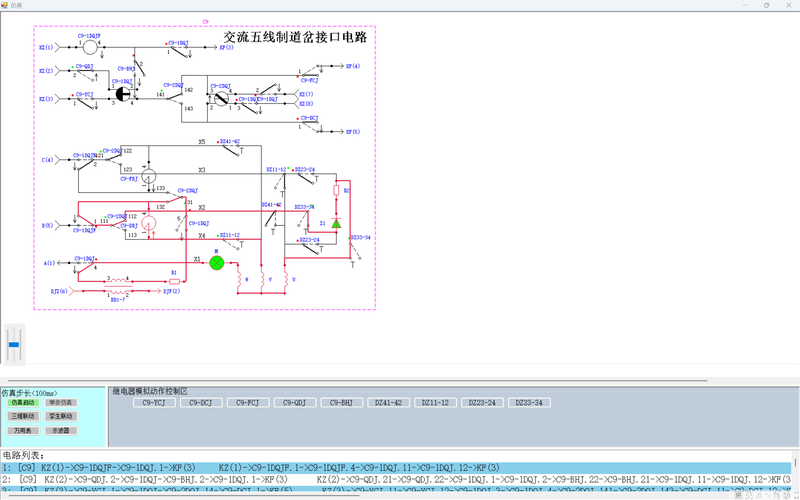Click the C9-QDJ contact in the diagram
The height and width of the screenshot is (500, 800).
coord(85,73)
